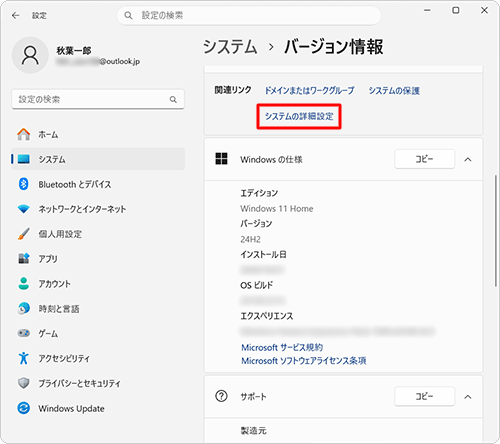The height and width of the screenshot is (444, 500).
Task: Maximize the settings window
Action: (456, 10)
